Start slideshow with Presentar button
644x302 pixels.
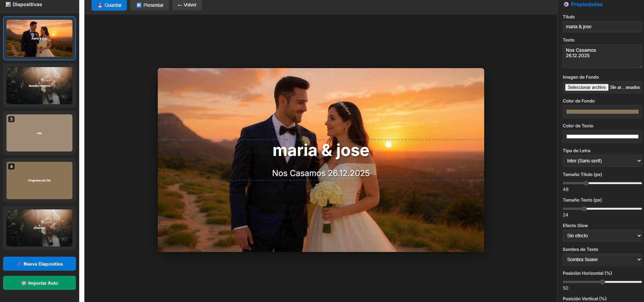pyautogui.click(x=150, y=5)
